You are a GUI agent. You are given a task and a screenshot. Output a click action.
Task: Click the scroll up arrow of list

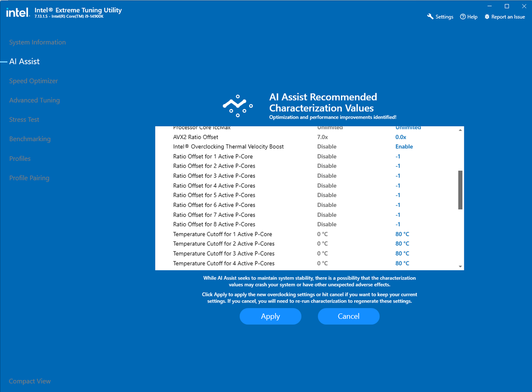460,130
